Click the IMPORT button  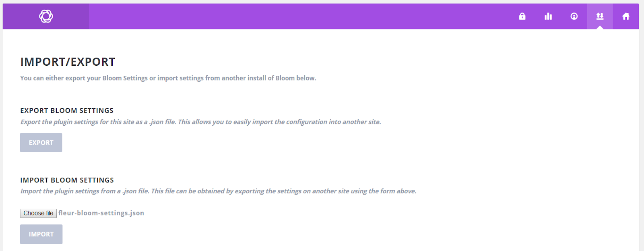coord(41,234)
